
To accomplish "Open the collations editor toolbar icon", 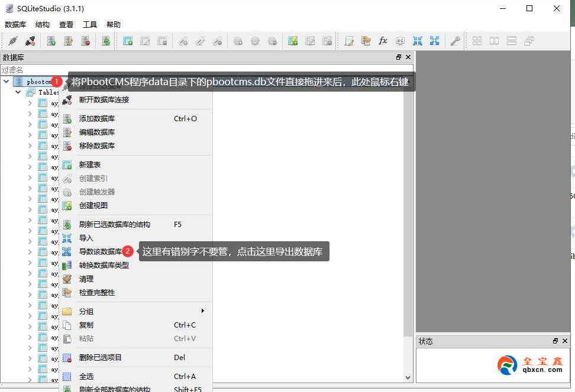I will click(x=400, y=41).
